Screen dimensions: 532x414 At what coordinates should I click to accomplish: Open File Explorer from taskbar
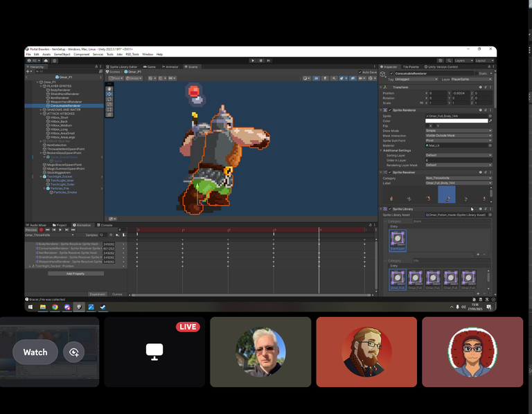click(43, 307)
